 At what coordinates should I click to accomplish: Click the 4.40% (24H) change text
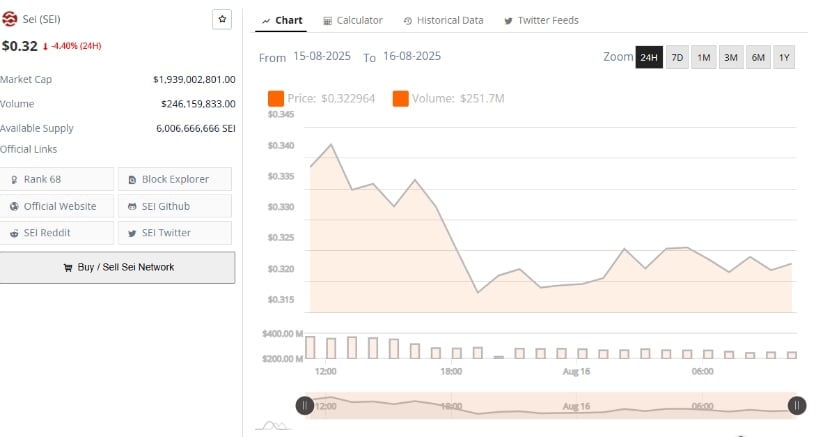tap(76, 46)
